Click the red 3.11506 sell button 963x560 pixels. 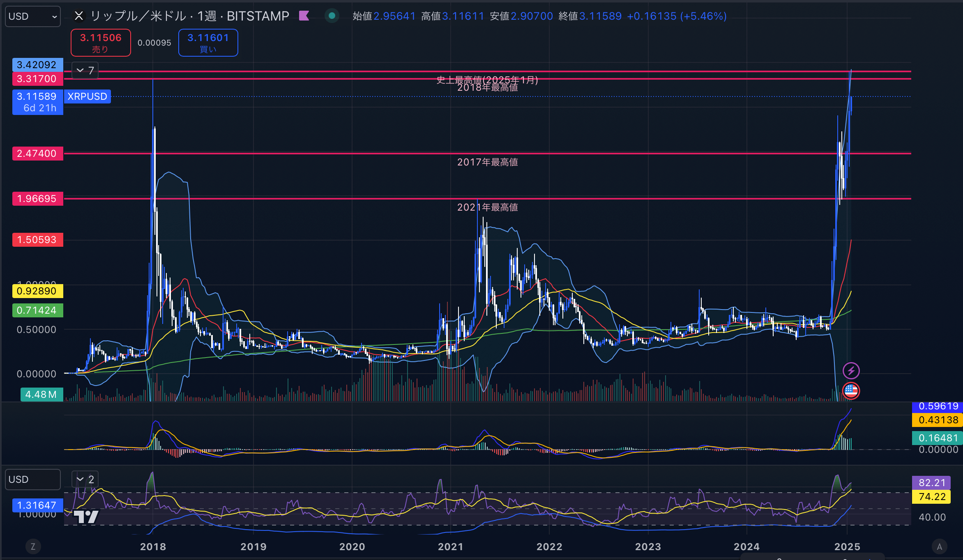click(101, 43)
